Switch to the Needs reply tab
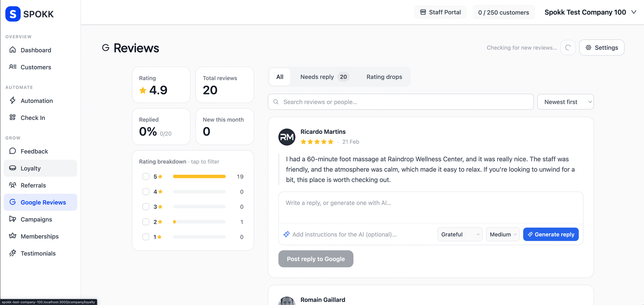Screen dimensions: 644x305 tap(324, 77)
